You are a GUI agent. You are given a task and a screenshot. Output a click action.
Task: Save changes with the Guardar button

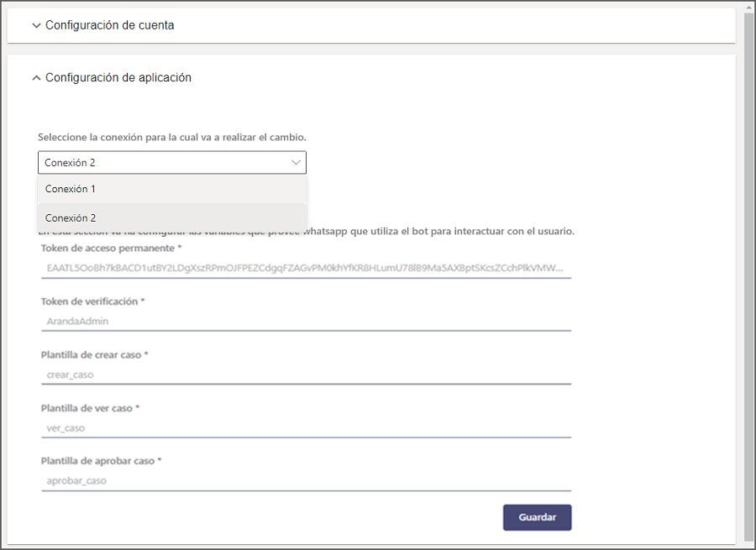pyautogui.click(x=537, y=517)
